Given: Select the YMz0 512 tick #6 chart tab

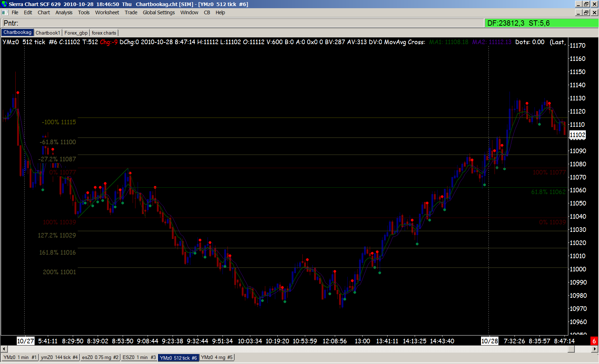Looking at the screenshot, I should (x=178, y=358).
